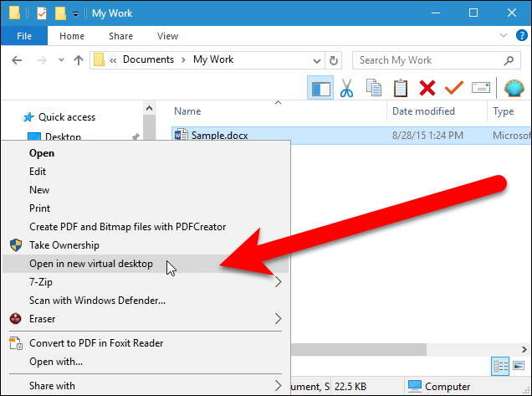The height and width of the screenshot is (396, 532).
Task: Open the View ribbon tab
Action: [167, 36]
